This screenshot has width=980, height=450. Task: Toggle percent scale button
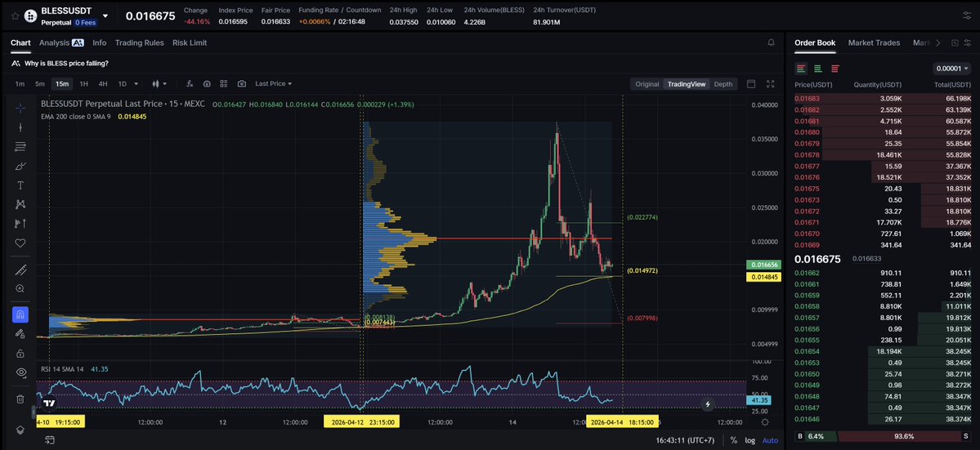tap(733, 440)
